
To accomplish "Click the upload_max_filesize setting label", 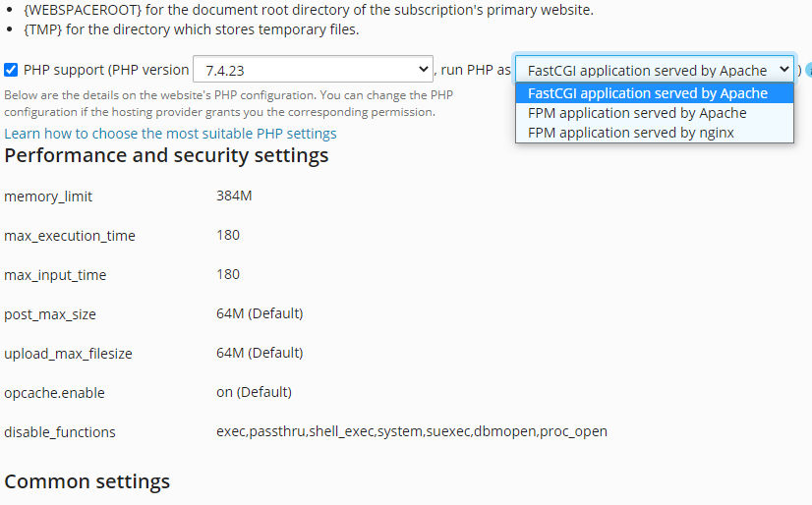I will (x=68, y=354).
